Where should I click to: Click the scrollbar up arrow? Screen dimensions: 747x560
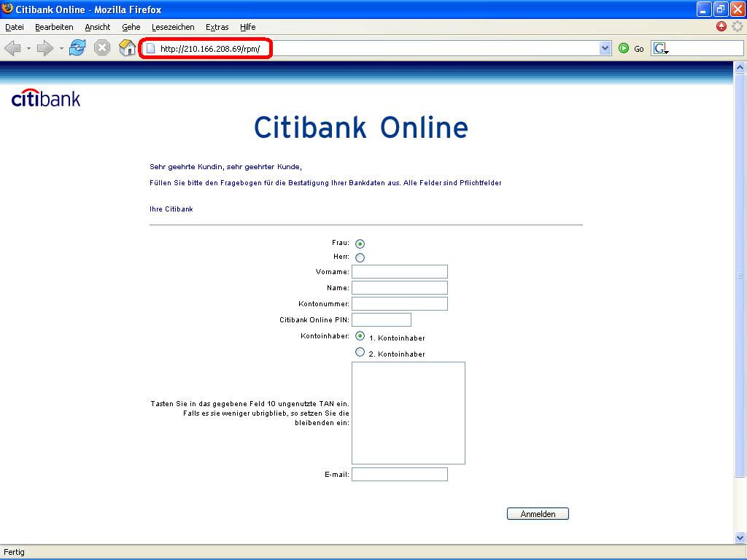click(x=740, y=68)
